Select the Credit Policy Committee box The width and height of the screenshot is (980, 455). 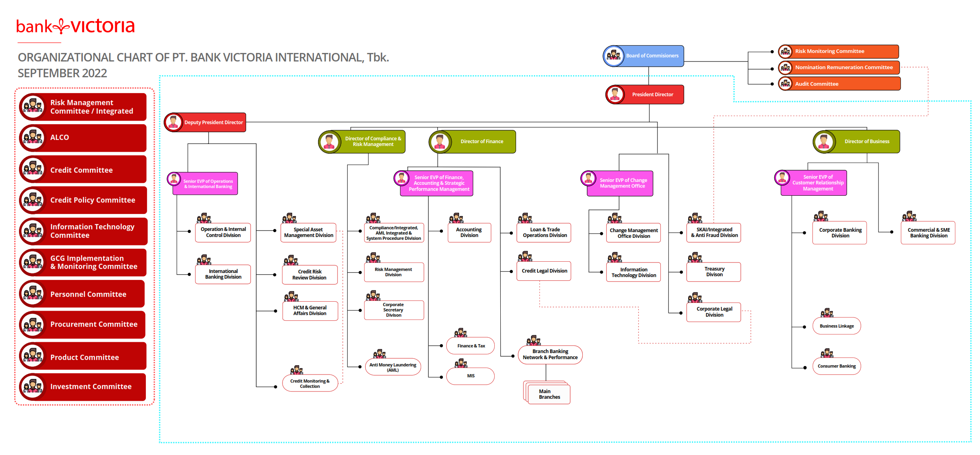(x=83, y=200)
